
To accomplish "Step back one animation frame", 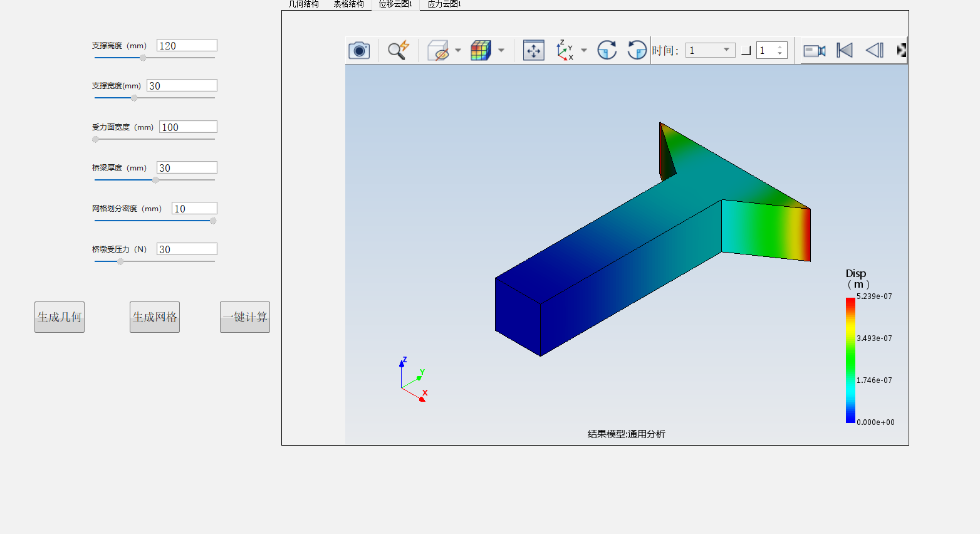I will (875, 50).
